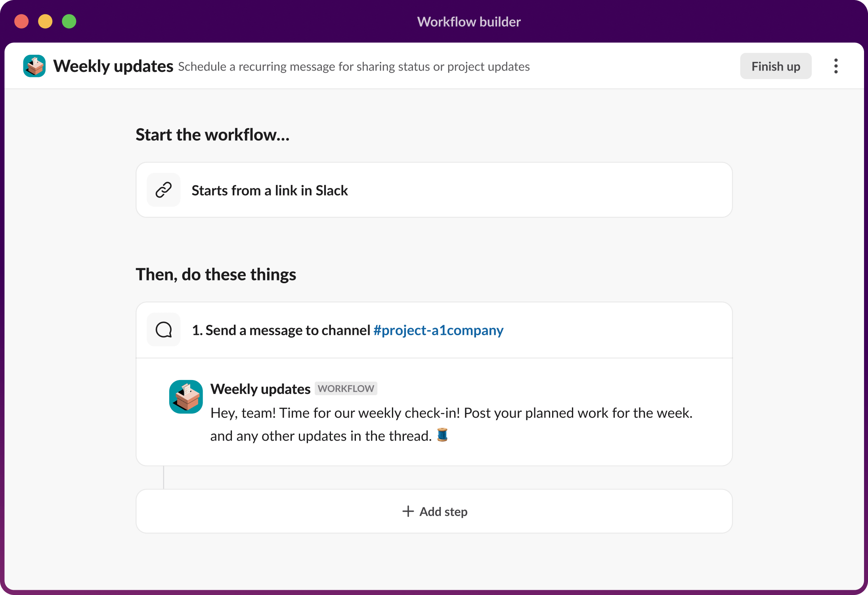Select the Add step option
Image resolution: width=868 pixels, height=595 pixels.
point(434,512)
